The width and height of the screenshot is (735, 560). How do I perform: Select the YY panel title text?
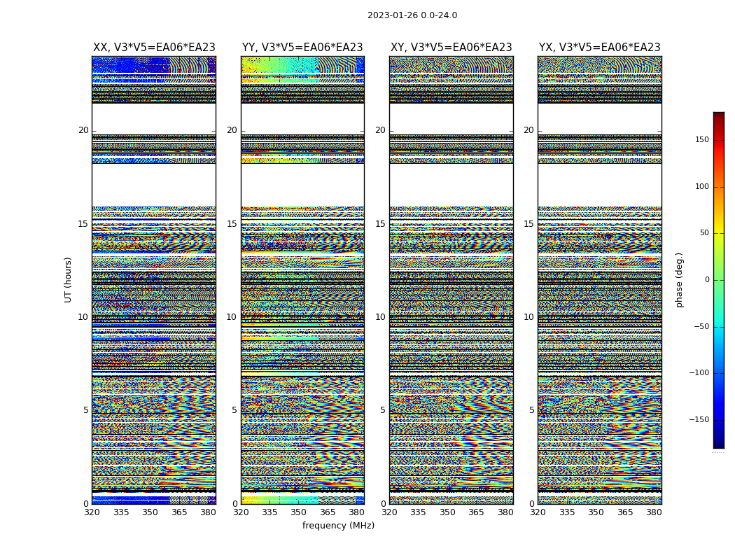point(302,48)
